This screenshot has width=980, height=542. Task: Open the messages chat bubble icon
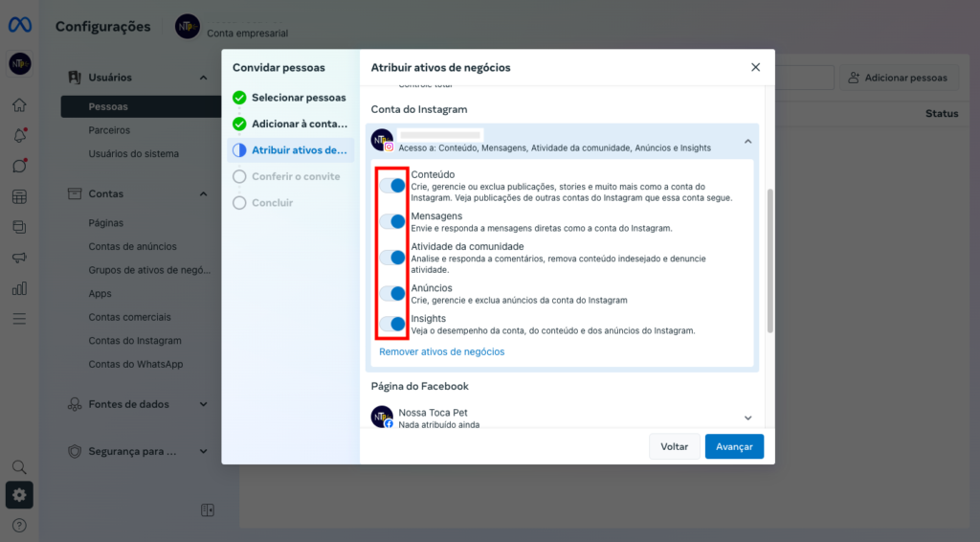pos(19,166)
